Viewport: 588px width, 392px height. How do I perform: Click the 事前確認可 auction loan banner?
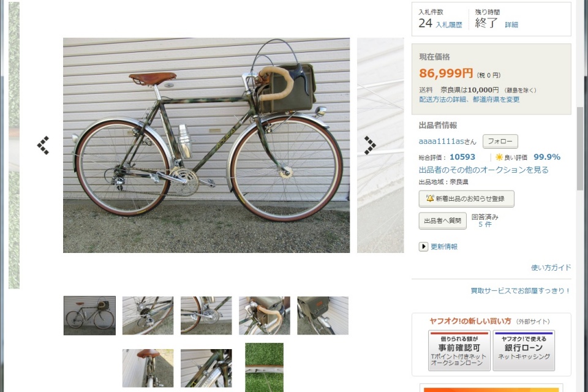tap(459, 350)
